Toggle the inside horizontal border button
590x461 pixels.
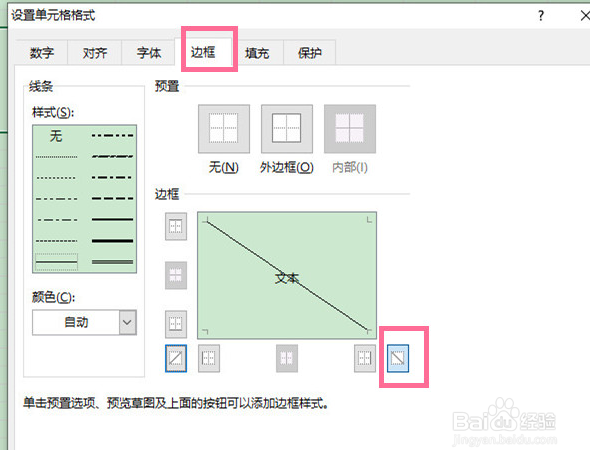[x=176, y=275]
